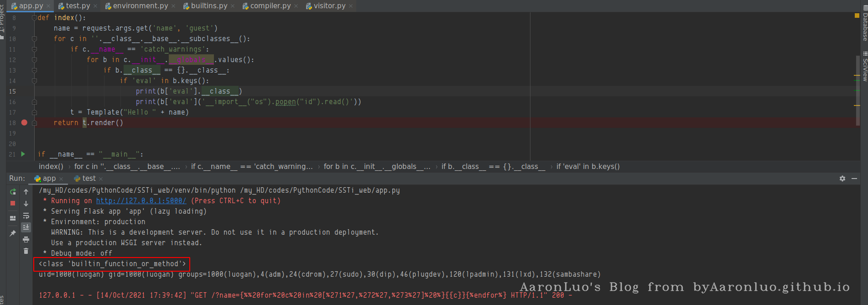Click the down arrow in the console toolbar
Image resolution: width=868 pixels, height=305 pixels.
(26, 204)
